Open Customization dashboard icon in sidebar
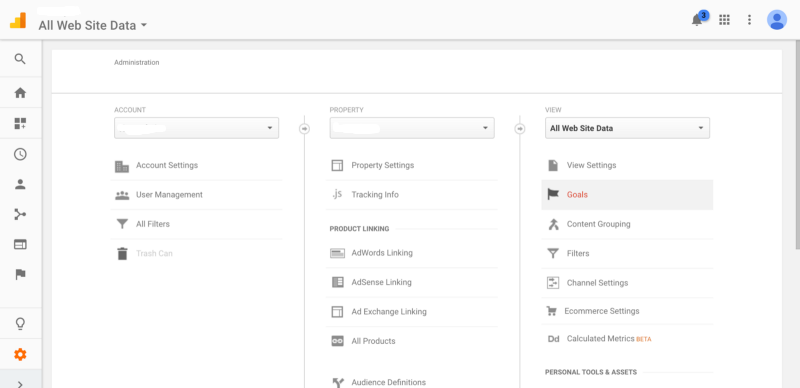 20,123
